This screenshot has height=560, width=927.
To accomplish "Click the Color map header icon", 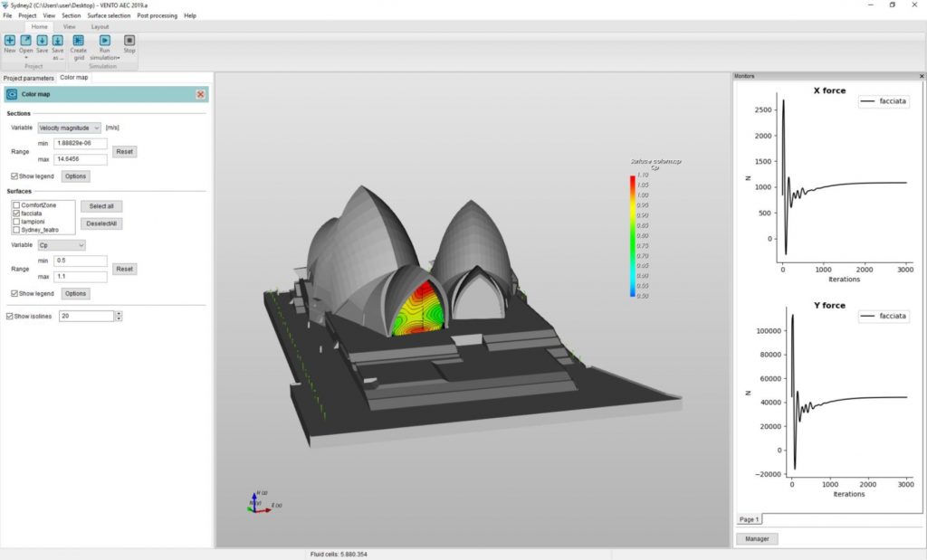I will click(x=12, y=94).
